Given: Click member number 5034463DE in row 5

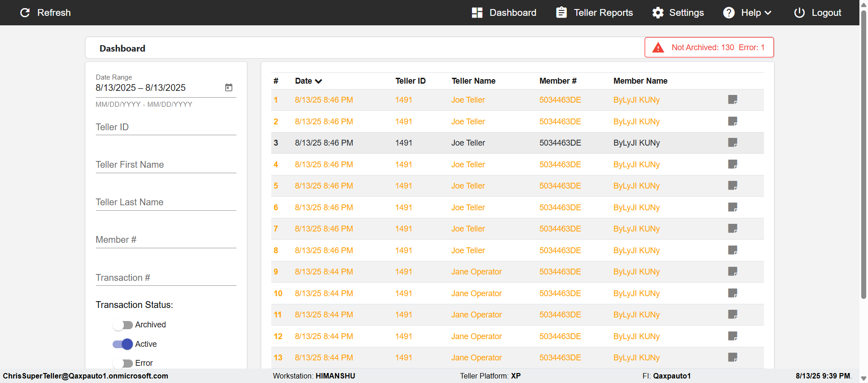Looking at the screenshot, I should (560, 186).
